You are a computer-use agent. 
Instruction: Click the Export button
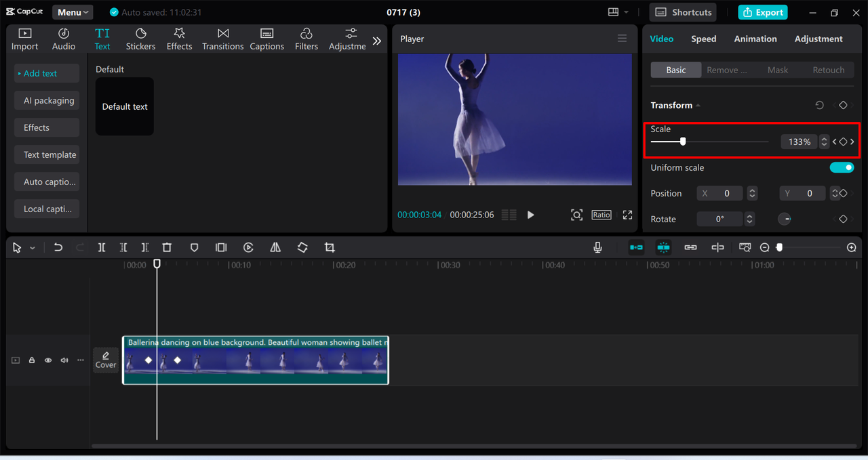click(x=763, y=12)
